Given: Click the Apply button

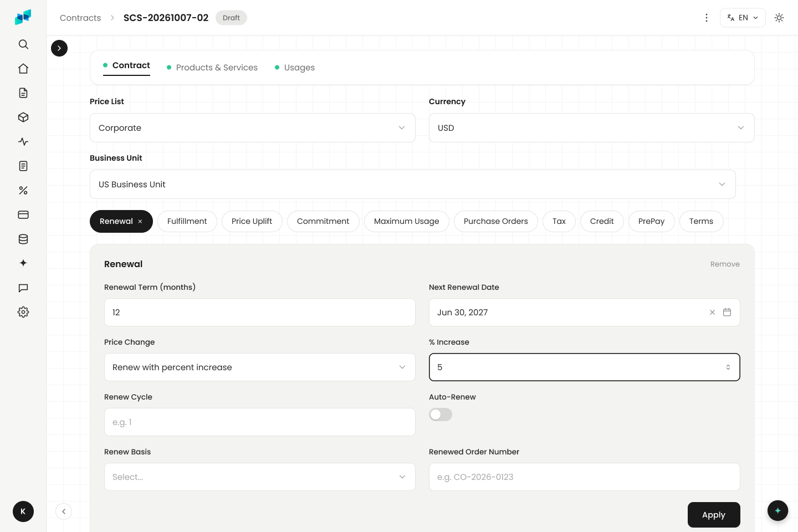Looking at the screenshot, I should (x=714, y=515).
